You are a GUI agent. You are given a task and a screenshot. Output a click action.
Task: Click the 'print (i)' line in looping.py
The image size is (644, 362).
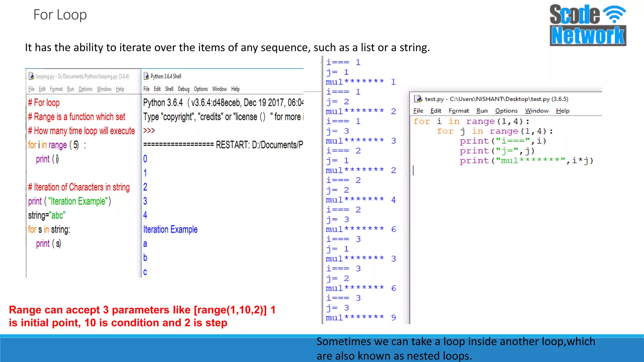coord(47,159)
